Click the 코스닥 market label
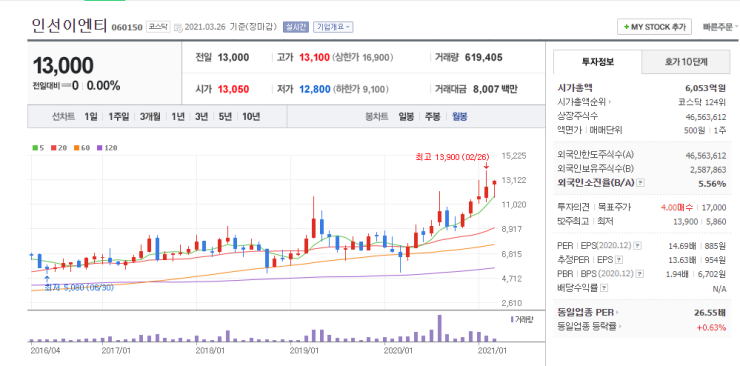This screenshot has height=366, width=740. pyautogui.click(x=158, y=27)
